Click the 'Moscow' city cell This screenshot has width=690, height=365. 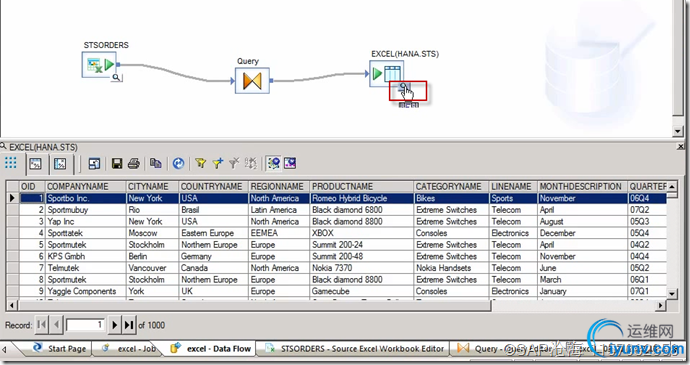152,233
